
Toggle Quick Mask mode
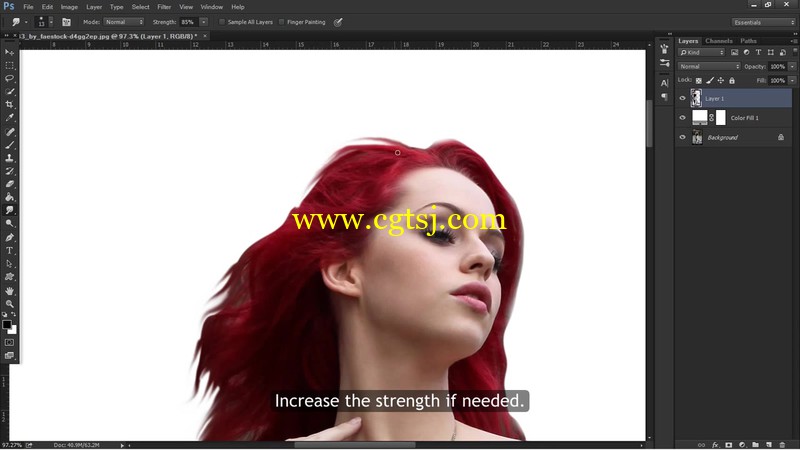pos(9,342)
